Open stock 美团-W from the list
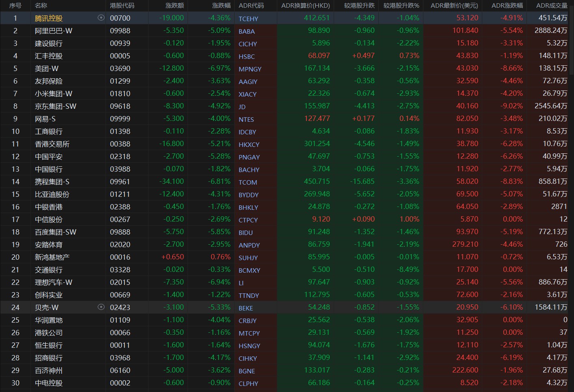574x392 pixels. (47, 69)
